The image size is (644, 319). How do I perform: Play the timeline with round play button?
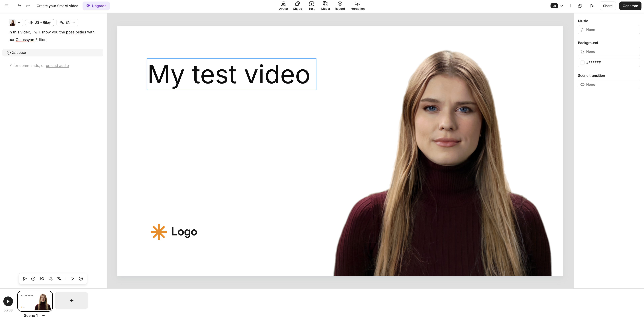(x=8, y=301)
